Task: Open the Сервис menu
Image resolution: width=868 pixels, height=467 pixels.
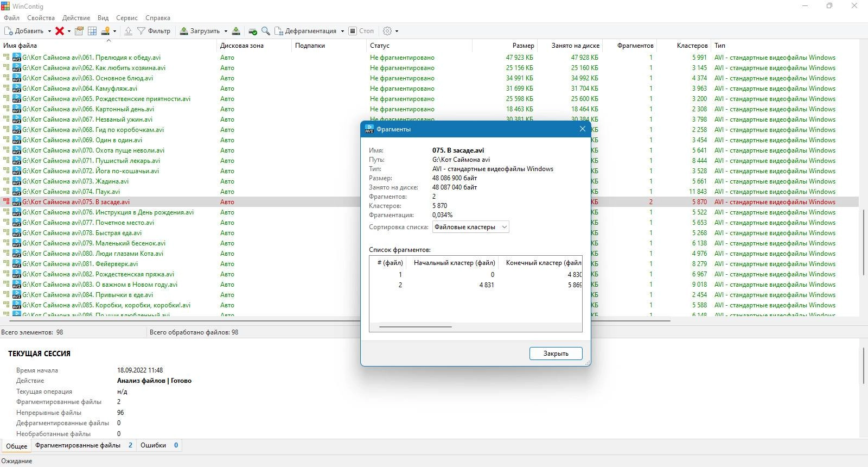Action: tap(127, 18)
